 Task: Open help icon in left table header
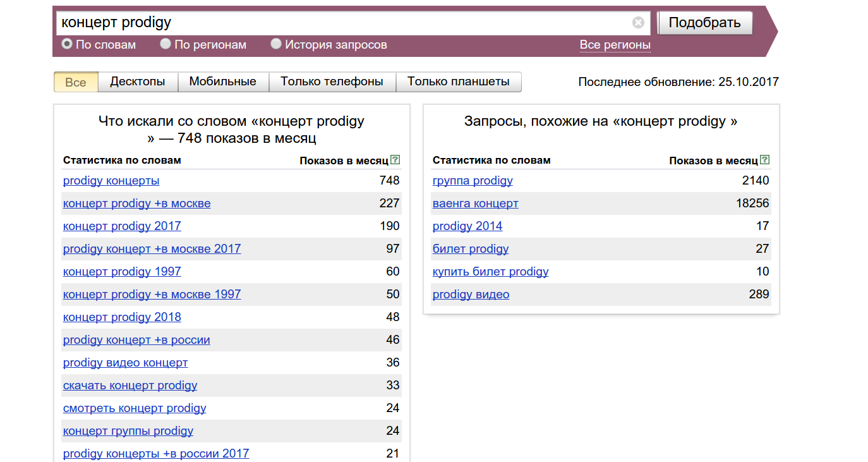[395, 160]
